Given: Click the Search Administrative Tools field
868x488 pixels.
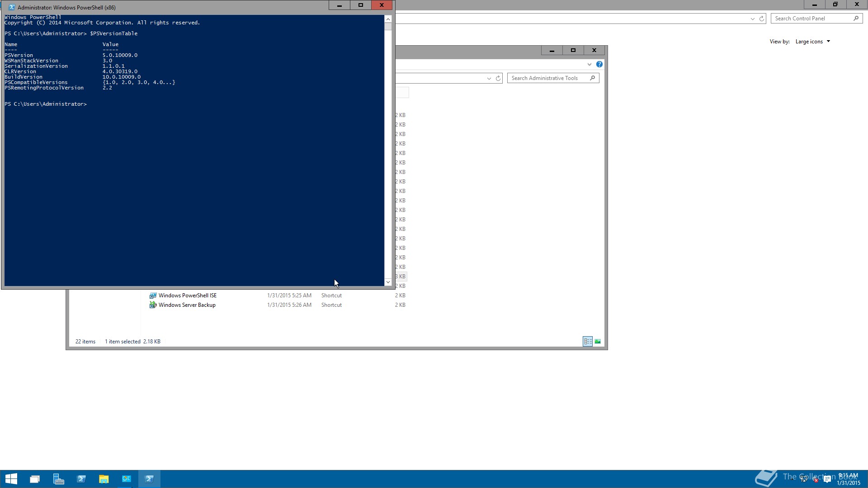Looking at the screenshot, I should (x=553, y=78).
